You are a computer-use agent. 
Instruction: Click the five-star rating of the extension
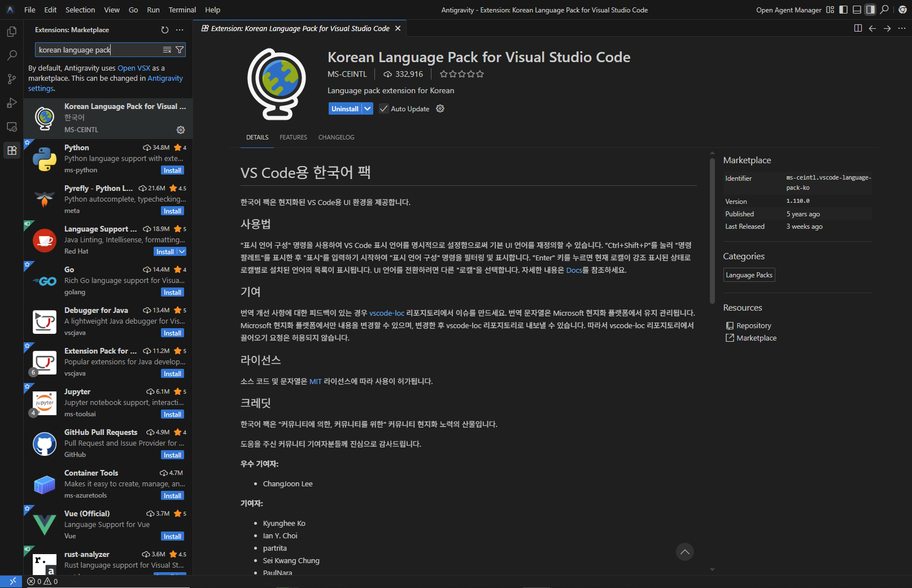coord(462,74)
